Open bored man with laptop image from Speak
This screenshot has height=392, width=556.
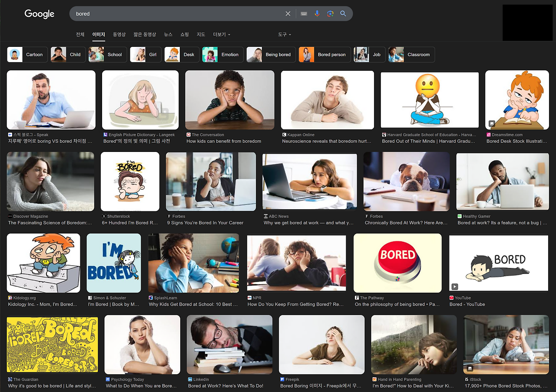tap(51, 100)
